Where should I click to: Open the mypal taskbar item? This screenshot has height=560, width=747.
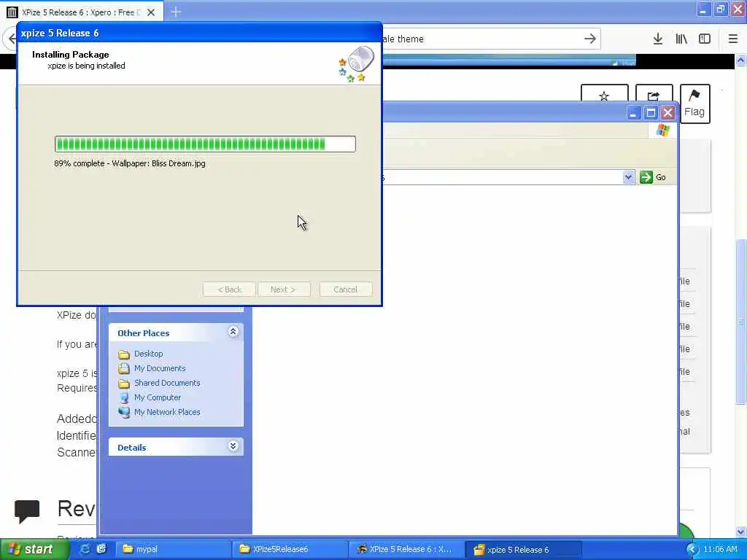[174, 549]
